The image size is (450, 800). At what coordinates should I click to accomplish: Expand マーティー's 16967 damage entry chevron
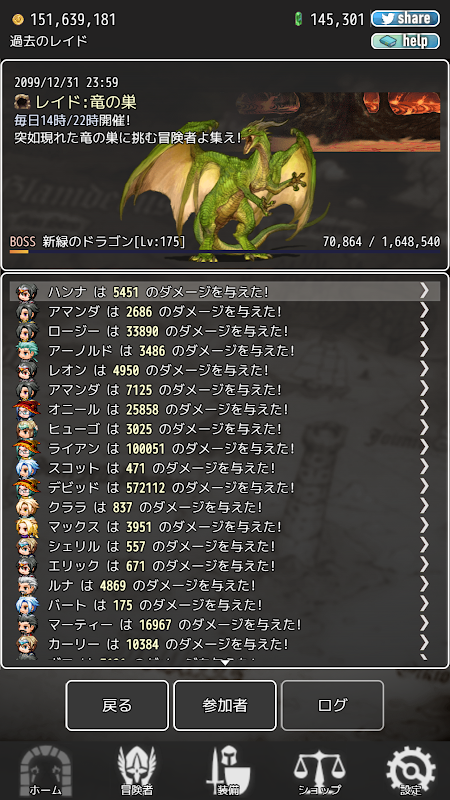[424, 622]
